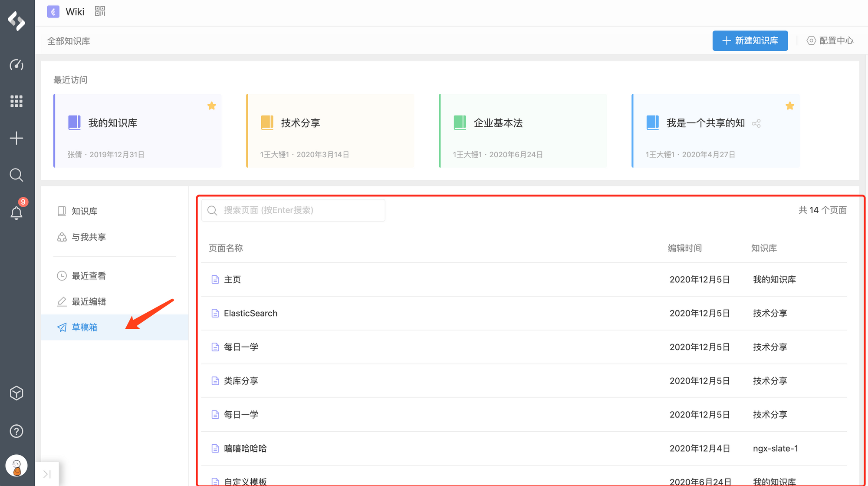The height and width of the screenshot is (486, 868).
Task: Click 编辑时间 column header
Action: 685,248
